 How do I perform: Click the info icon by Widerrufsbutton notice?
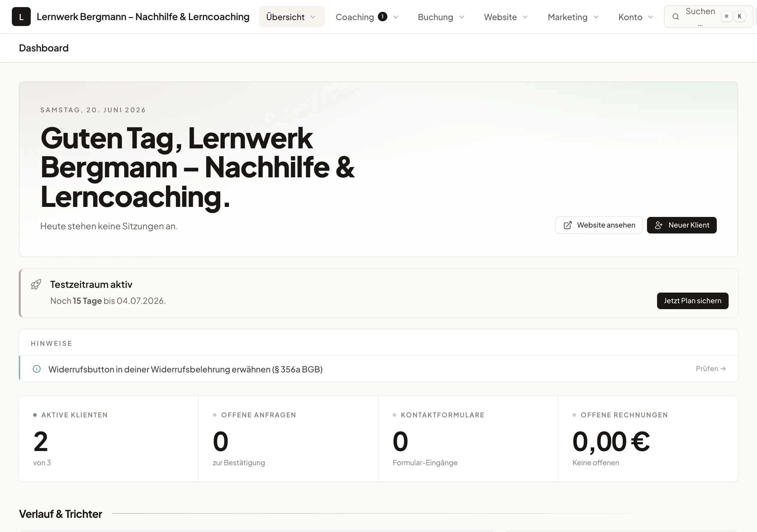37,369
